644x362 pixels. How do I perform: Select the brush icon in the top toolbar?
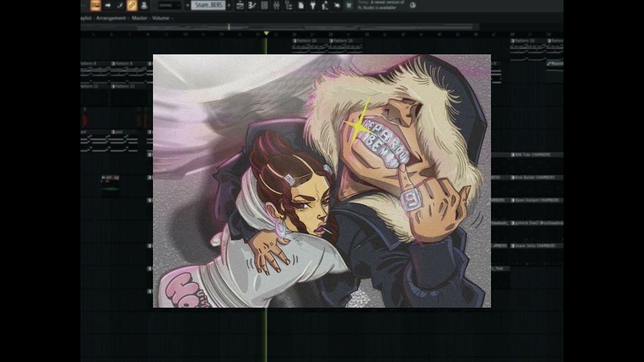pos(120,5)
